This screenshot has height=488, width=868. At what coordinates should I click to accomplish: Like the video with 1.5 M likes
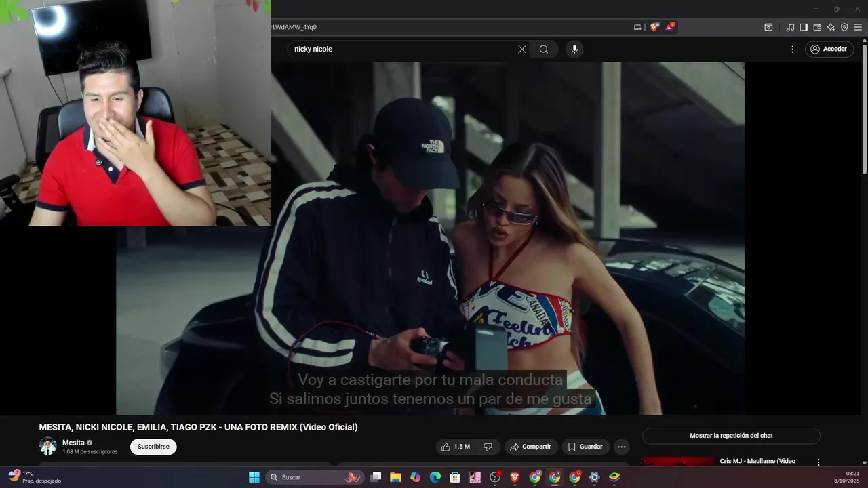(x=456, y=447)
